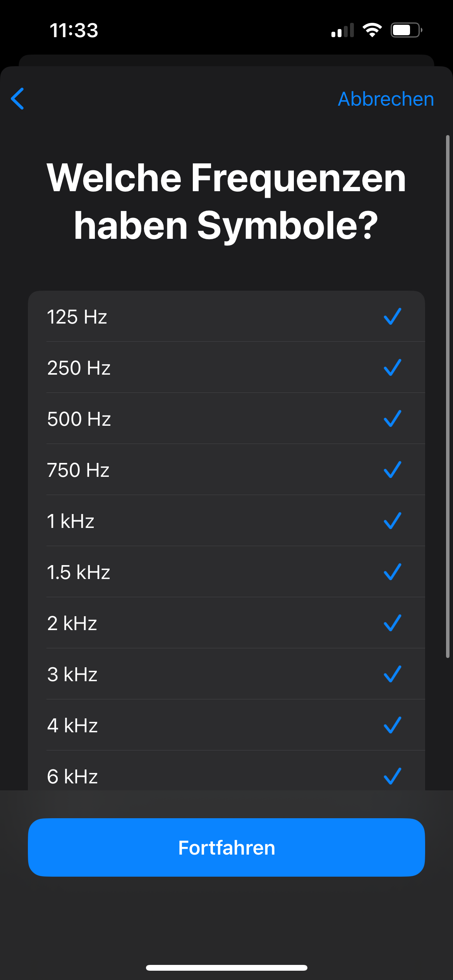Toggle the 750 Hz checkmark
The width and height of the screenshot is (453, 980).
392,470
